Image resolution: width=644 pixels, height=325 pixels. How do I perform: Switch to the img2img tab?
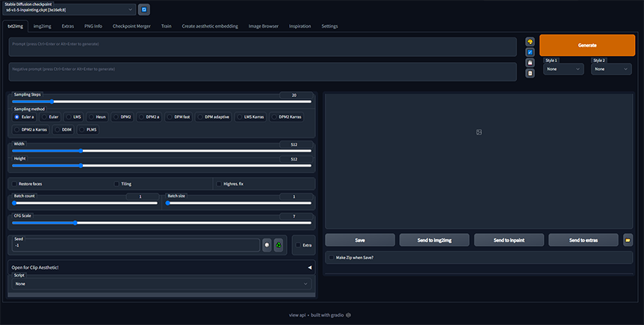(43, 26)
